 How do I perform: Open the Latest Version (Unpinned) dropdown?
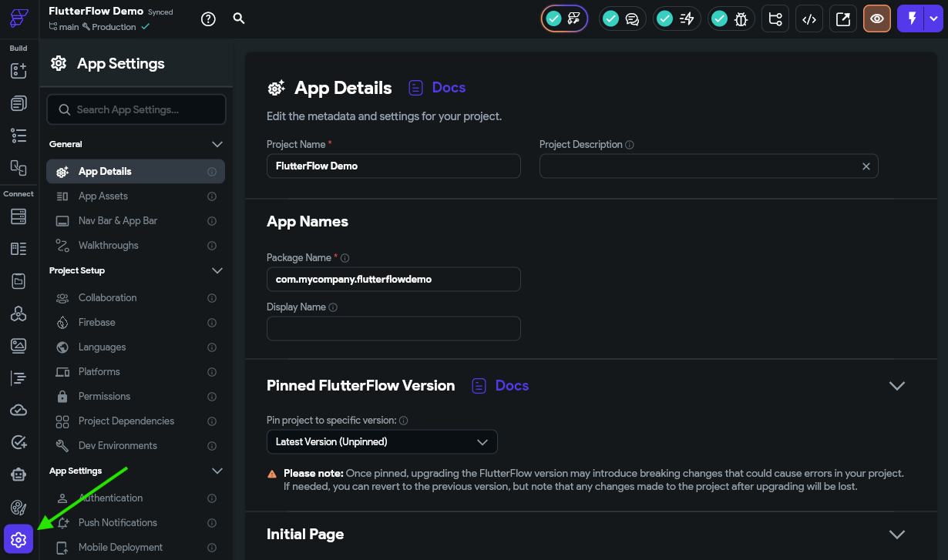coord(382,442)
